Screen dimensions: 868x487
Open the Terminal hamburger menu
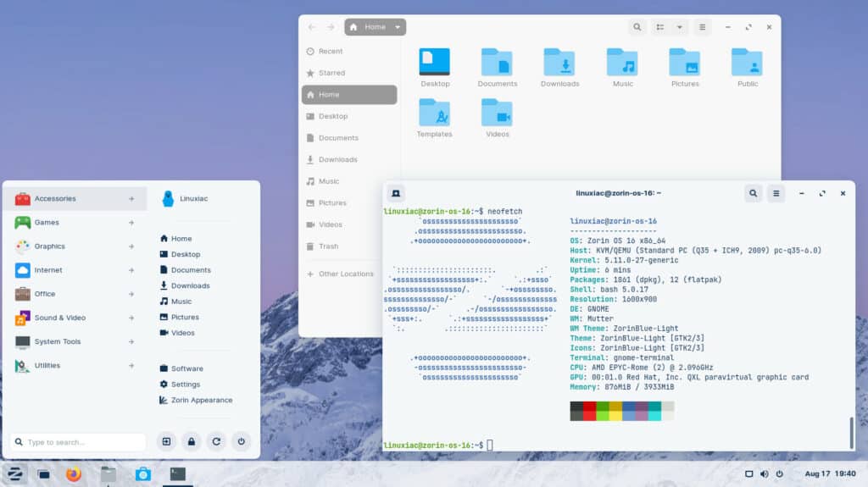pyautogui.click(x=776, y=194)
